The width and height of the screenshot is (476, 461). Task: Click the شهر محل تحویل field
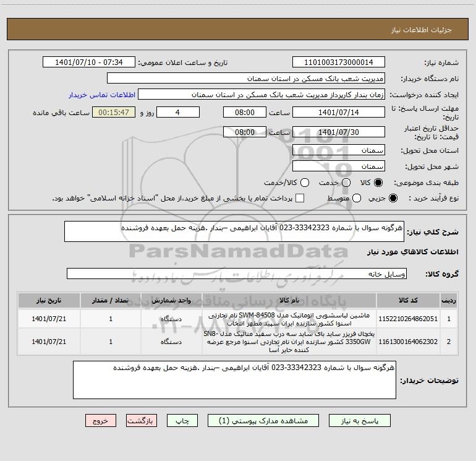(x=339, y=166)
